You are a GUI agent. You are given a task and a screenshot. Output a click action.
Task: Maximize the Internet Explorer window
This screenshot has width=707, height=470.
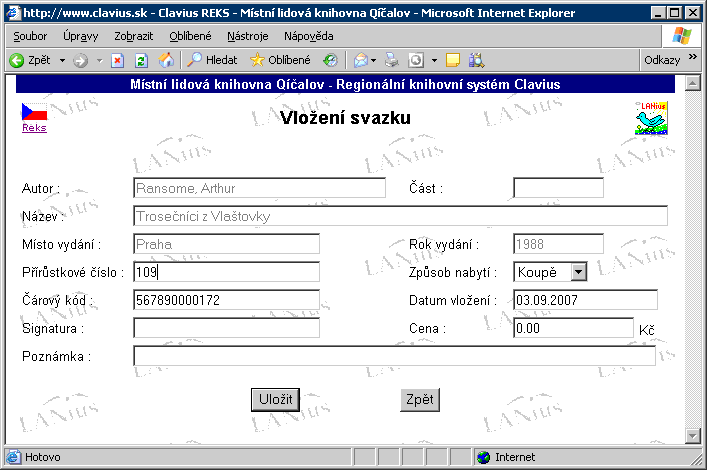[675, 13]
